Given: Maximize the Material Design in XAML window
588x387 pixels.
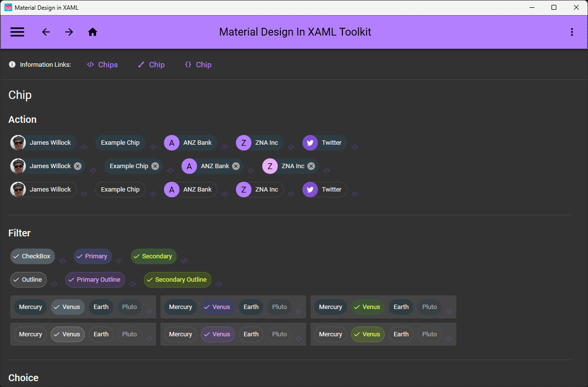Looking at the screenshot, I should coord(554,7).
